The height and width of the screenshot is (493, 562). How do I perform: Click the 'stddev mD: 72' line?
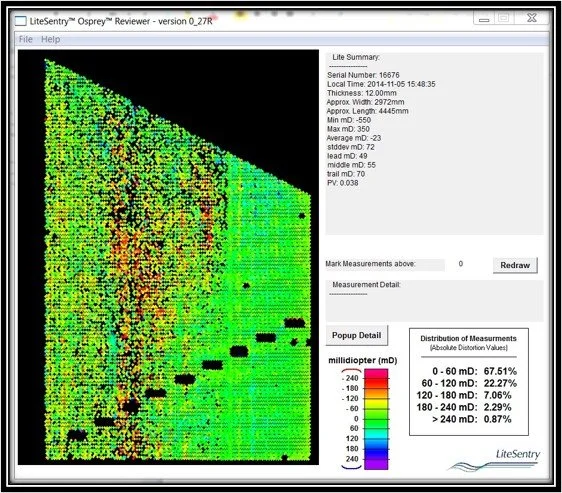(x=351, y=147)
